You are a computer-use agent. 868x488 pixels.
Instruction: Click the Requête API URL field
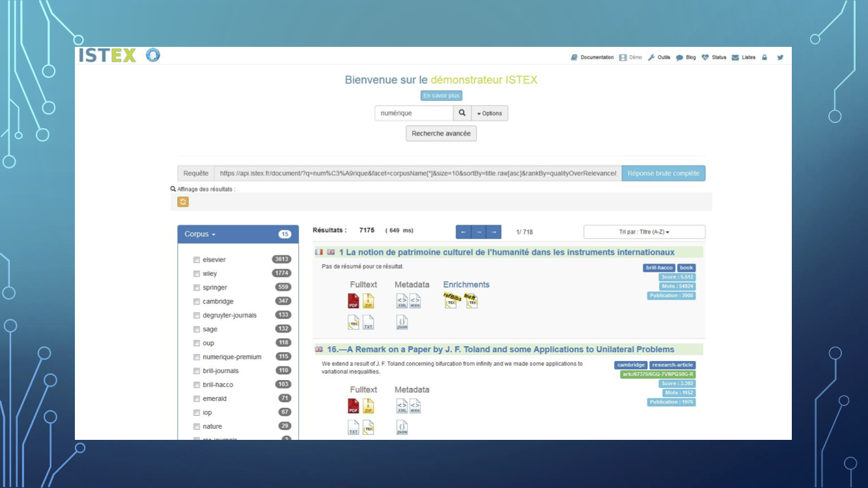[417, 174]
